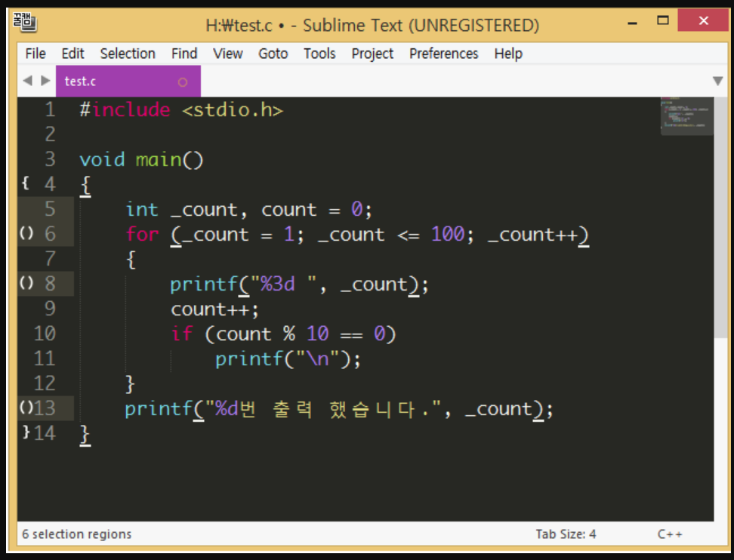Viewport: 734px width, 560px height.
Task: Click the number '100' in the for loop
Action: tap(448, 234)
